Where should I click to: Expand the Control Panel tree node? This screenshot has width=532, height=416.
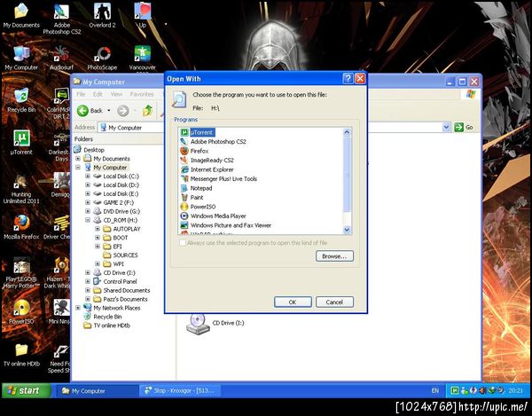pyautogui.click(x=88, y=281)
